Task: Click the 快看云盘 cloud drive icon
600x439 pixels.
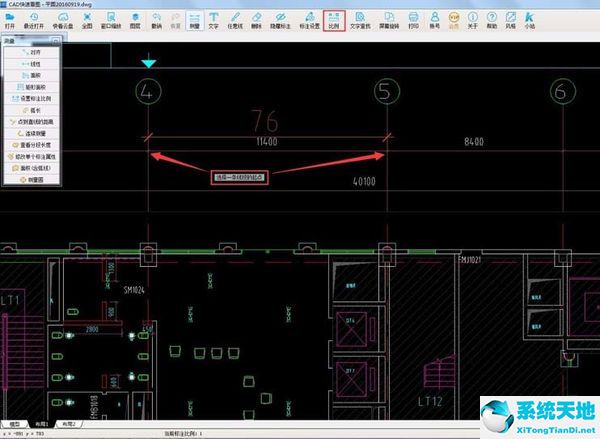Action: click(62, 20)
